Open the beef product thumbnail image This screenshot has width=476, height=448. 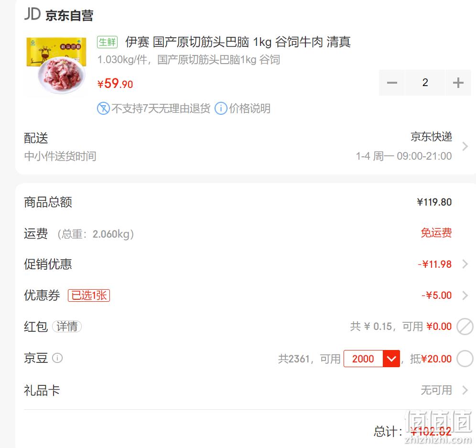point(56,65)
